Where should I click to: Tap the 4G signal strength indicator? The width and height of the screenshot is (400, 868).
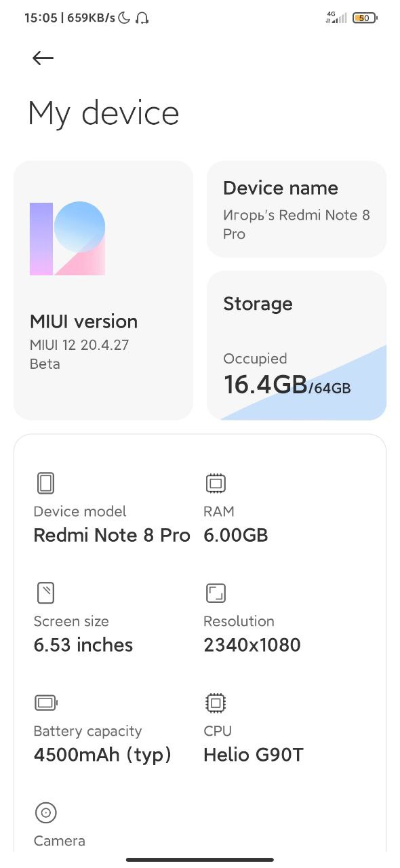(336, 18)
